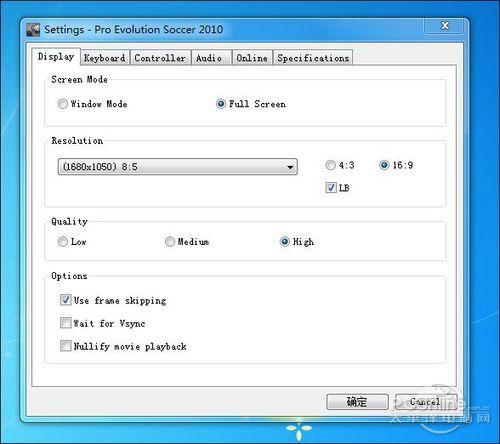Screen dimensions: 500x444
Task: Select the 16:9 aspect ratio
Action: click(x=384, y=165)
